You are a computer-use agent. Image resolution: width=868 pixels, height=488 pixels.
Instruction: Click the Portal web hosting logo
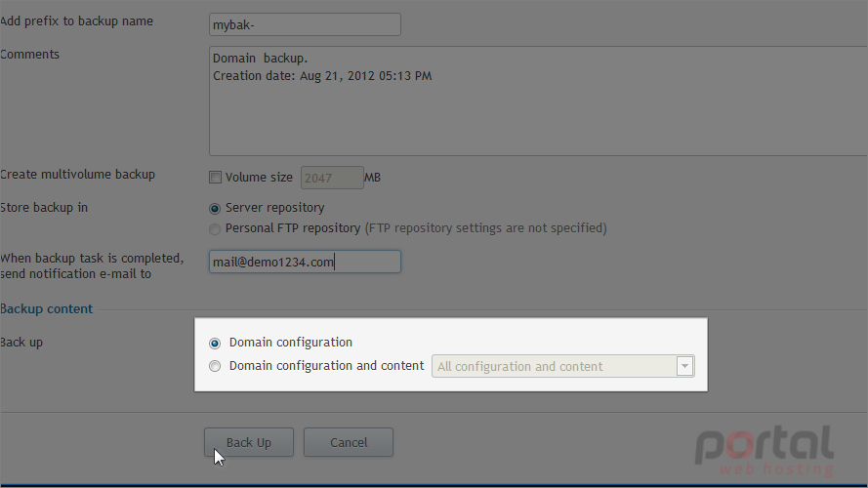pyautogui.click(x=765, y=450)
